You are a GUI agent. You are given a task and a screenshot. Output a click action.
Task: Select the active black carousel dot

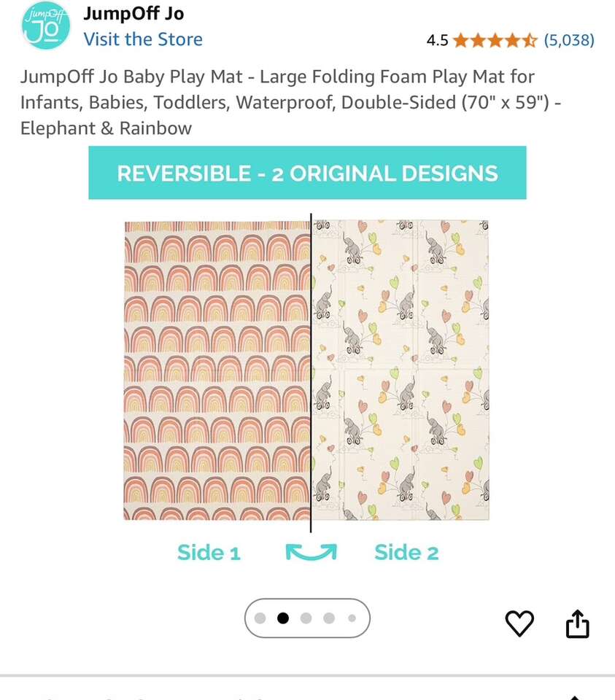pos(283,618)
